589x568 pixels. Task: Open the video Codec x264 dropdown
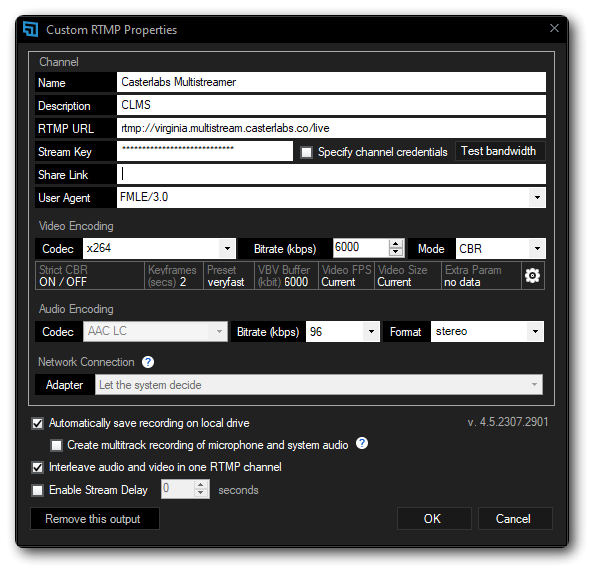[227, 248]
